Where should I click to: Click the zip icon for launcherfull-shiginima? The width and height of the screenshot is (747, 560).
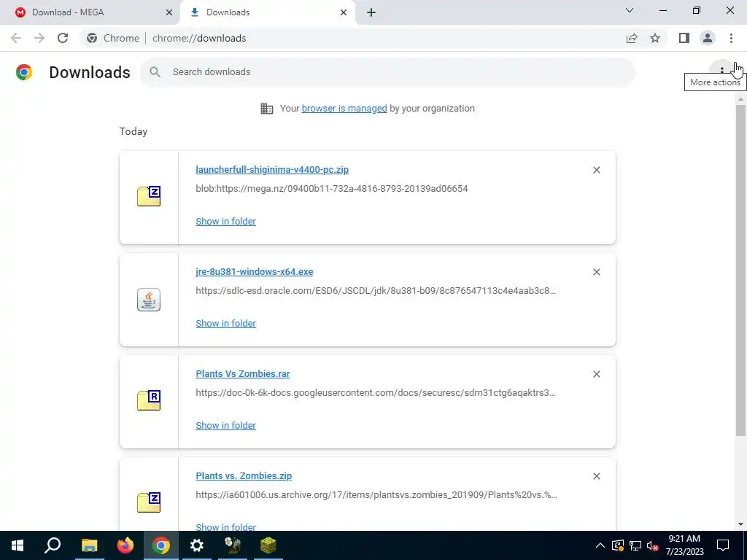click(149, 196)
